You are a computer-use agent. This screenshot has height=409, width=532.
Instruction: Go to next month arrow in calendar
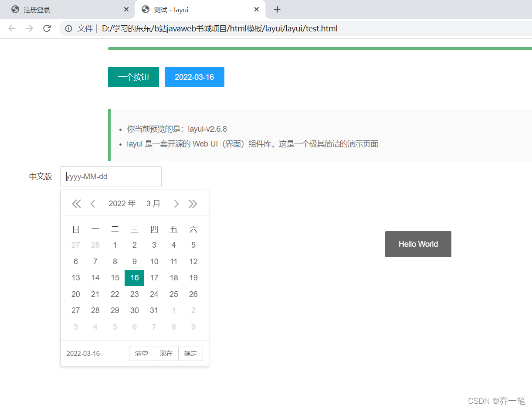pos(176,204)
